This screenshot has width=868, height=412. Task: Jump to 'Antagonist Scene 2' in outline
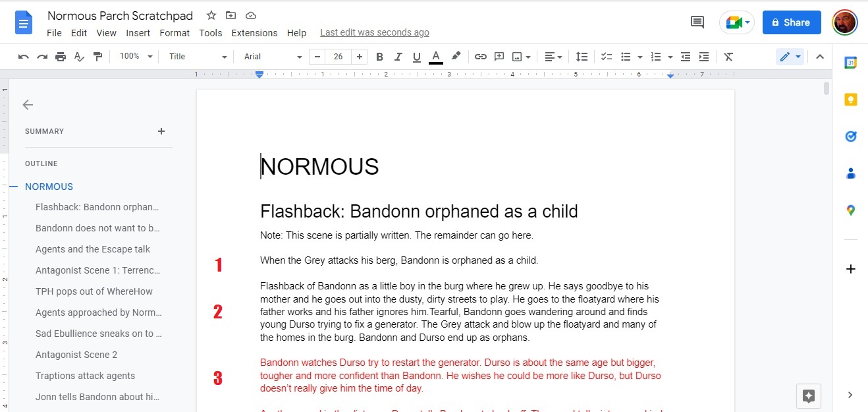[76, 355]
